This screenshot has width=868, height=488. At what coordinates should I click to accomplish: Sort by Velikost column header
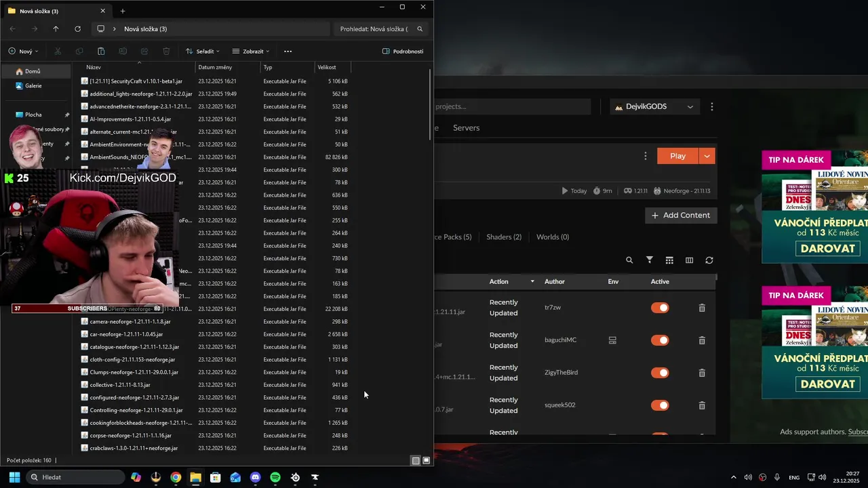pyautogui.click(x=332, y=67)
